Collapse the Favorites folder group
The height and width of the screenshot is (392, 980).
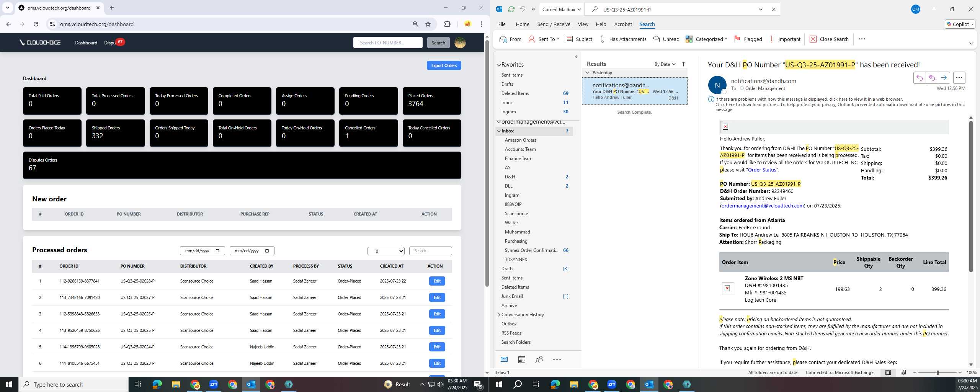(499, 65)
